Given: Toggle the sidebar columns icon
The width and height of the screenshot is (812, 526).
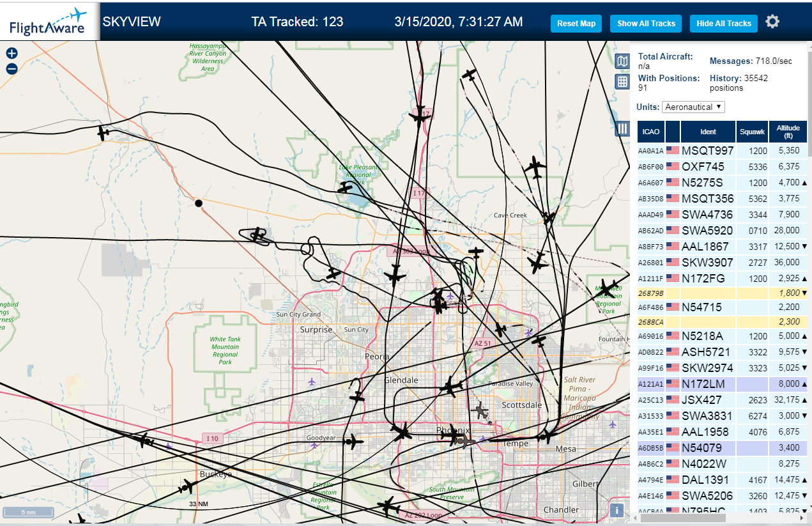Looking at the screenshot, I should [x=622, y=129].
